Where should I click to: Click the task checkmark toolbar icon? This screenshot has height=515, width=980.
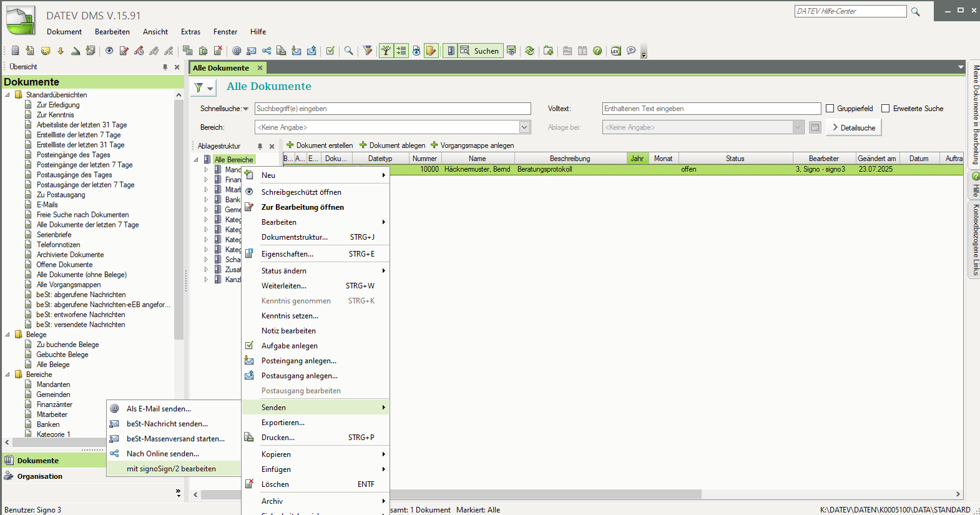coord(330,51)
